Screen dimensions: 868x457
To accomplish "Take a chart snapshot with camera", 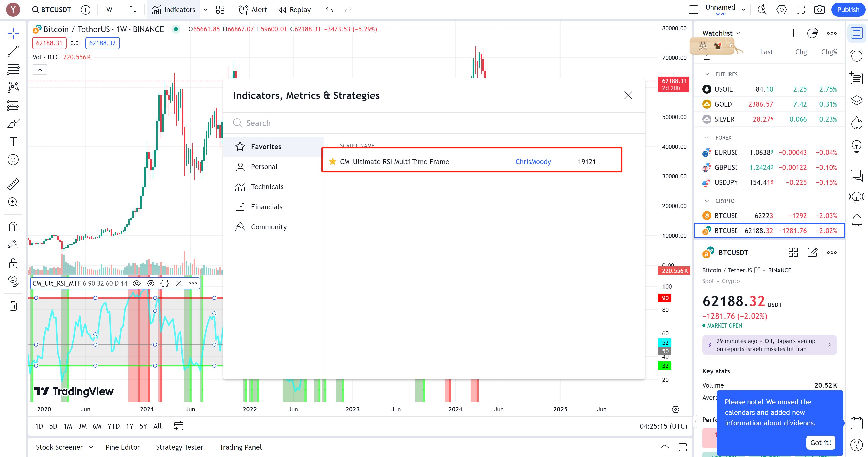I will [820, 10].
